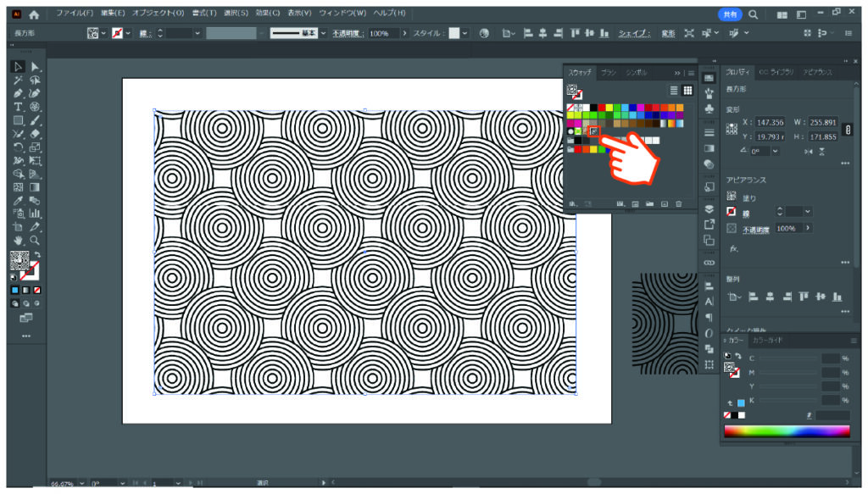Set toolbox paint mode to Gradient
The height and width of the screenshot is (494, 868).
coord(26,290)
